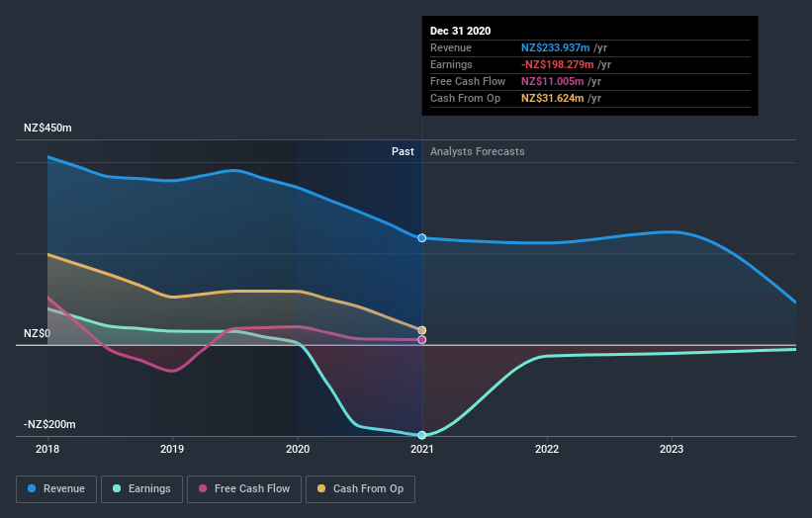
Task: Click the Earnings row label in tooltip
Action: click(451, 64)
